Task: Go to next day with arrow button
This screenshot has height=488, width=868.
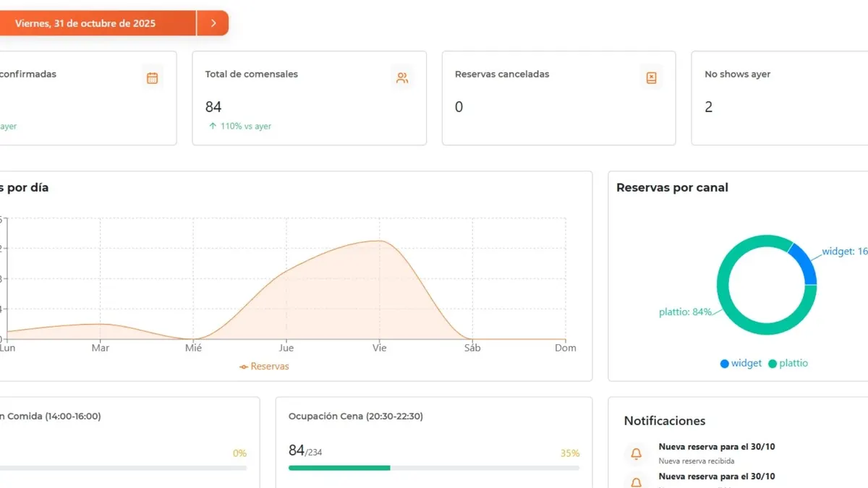Action: 213,23
